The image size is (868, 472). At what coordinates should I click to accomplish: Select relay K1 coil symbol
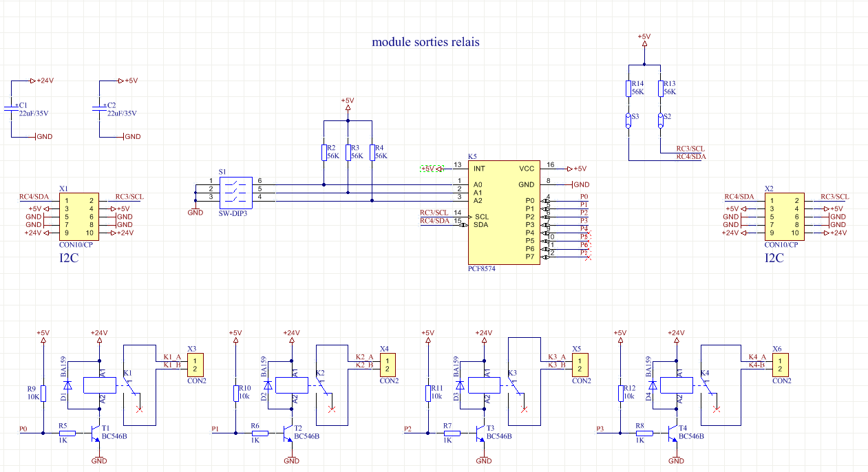[x=100, y=385]
